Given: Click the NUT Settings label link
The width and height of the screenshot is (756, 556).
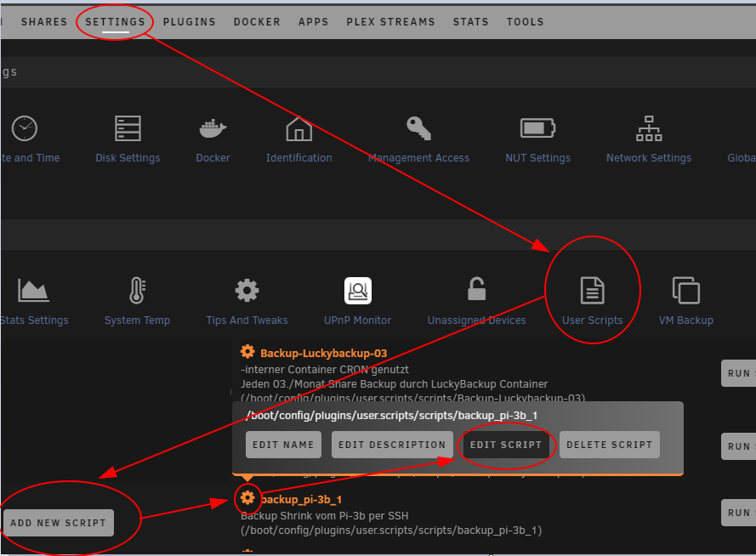Looking at the screenshot, I should (537, 157).
